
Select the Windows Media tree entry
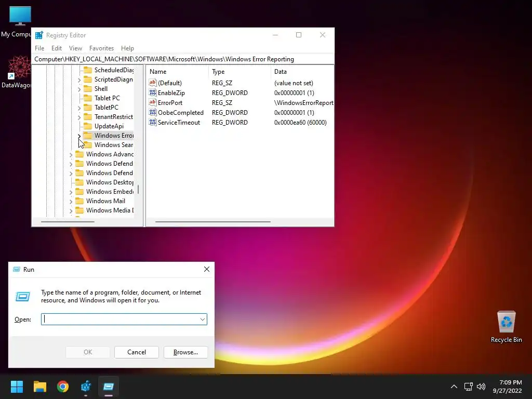110,210
